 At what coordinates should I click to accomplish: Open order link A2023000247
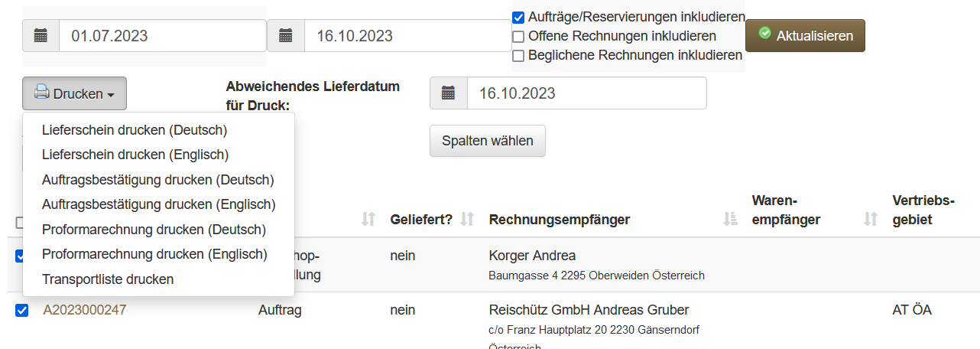click(84, 310)
